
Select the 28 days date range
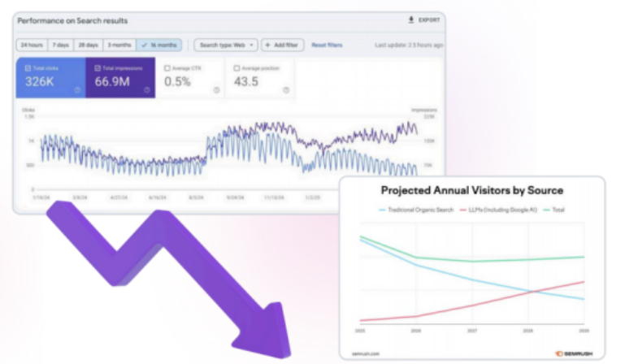(x=88, y=45)
